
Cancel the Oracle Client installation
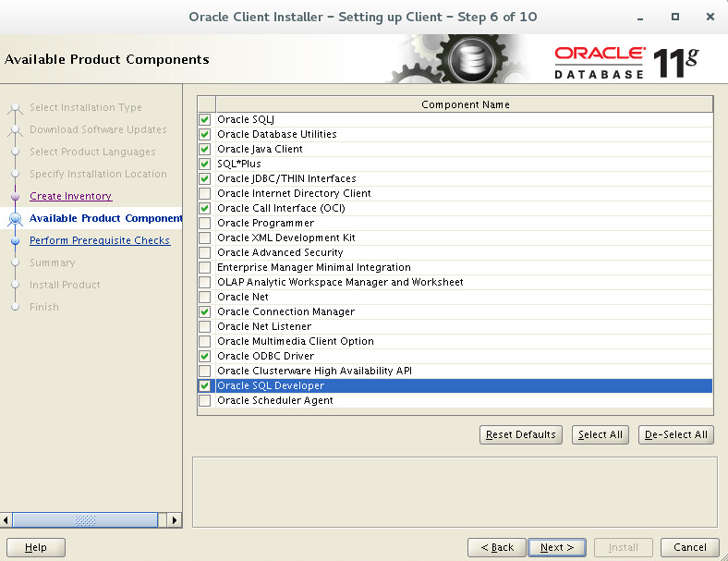tap(690, 547)
